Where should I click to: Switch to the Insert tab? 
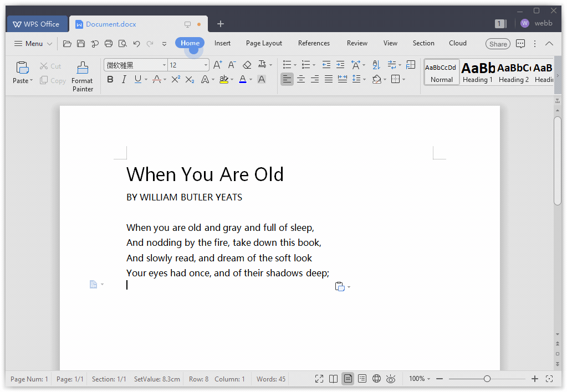[x=222, y=43]
